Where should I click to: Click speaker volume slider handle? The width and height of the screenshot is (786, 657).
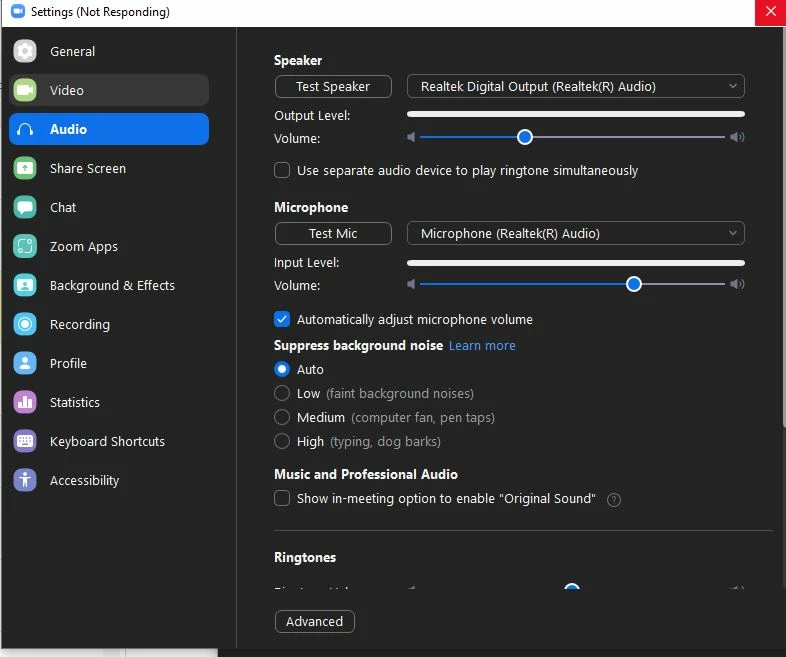tap(524, 137)
